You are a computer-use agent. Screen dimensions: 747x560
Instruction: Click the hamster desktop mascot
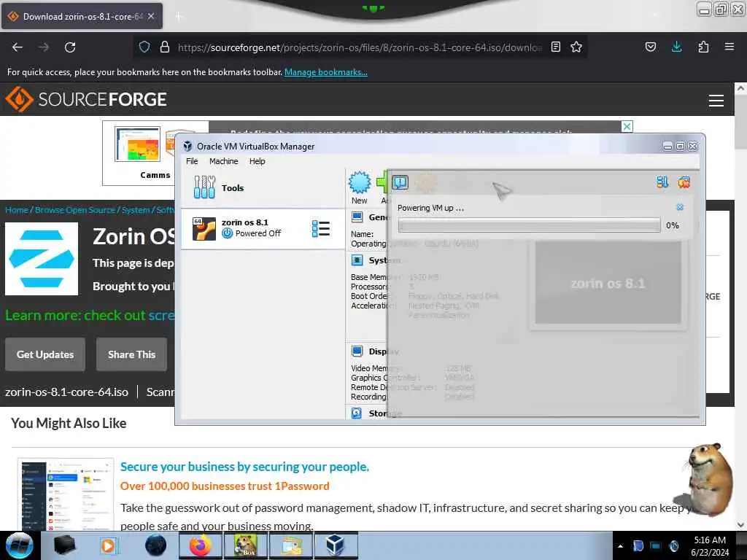[x=709, y=478]
